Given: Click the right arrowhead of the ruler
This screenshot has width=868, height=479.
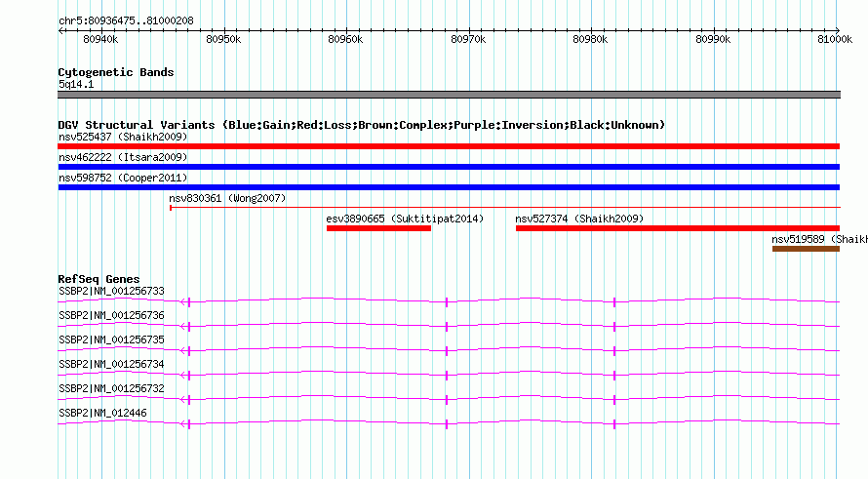Looking at the screenshot, I should tap(838, 31).
